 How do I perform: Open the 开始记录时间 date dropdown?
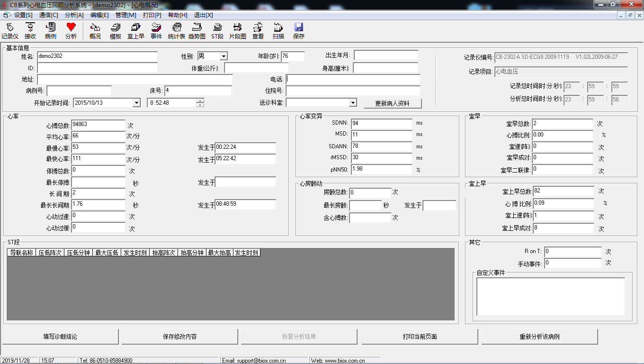(136, 103)
